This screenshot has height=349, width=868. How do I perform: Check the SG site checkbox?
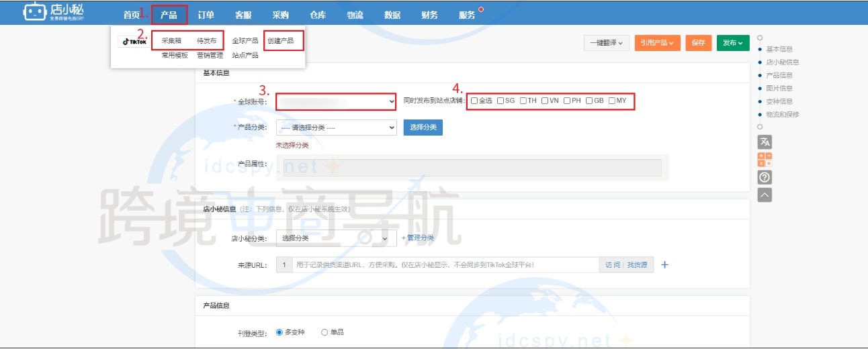click(x=501, y=101)
